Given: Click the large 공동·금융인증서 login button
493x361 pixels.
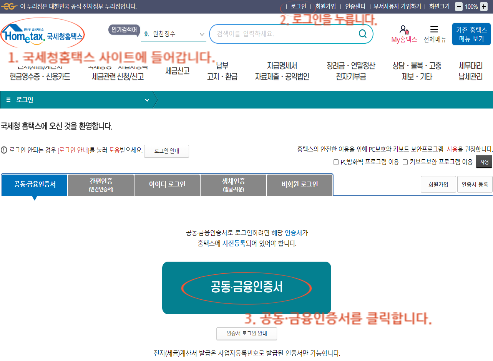Looking at the screenshot, I should pos(246,288).
